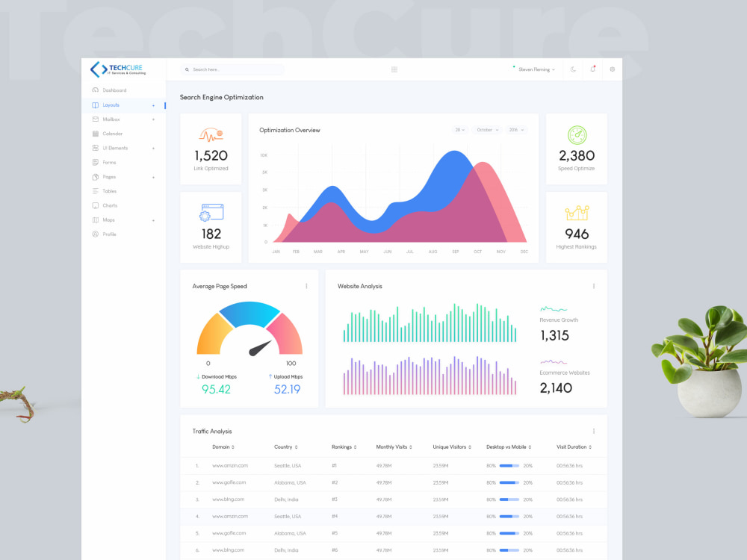Image resolution: width=747 pixels, height=560 pixels.
Task: Click the Speed Optimize gauge icon
Action: click(x=577, y=135)
